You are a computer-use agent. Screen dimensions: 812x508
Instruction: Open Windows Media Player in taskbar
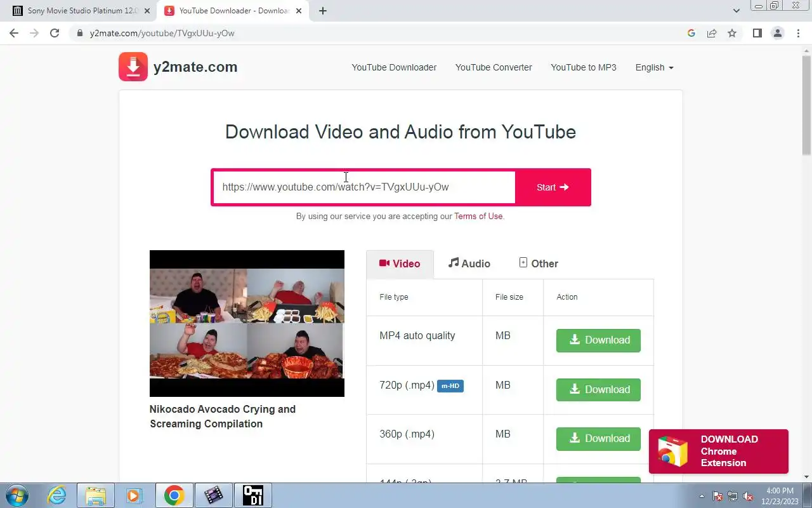pyautogui.click(x=134, y=495)
